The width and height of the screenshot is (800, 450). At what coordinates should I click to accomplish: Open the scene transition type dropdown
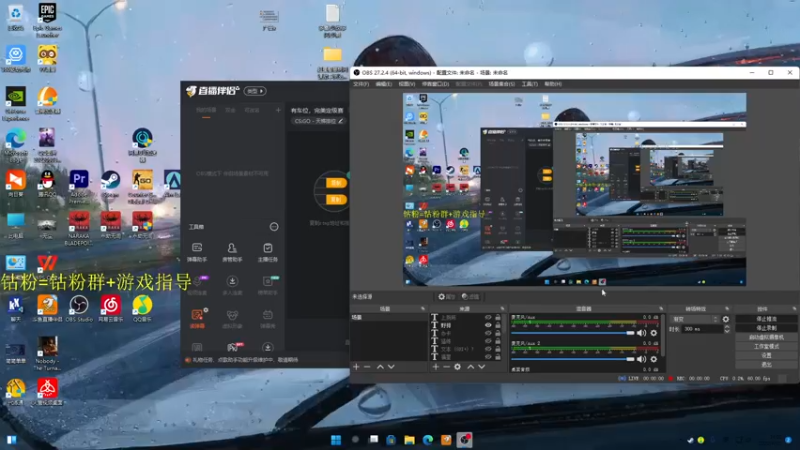695,319
